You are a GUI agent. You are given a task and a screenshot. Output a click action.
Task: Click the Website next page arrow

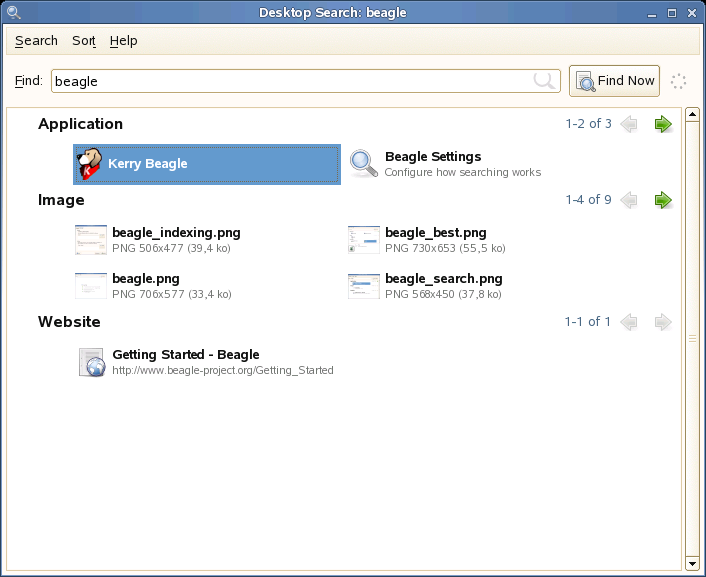663,322
